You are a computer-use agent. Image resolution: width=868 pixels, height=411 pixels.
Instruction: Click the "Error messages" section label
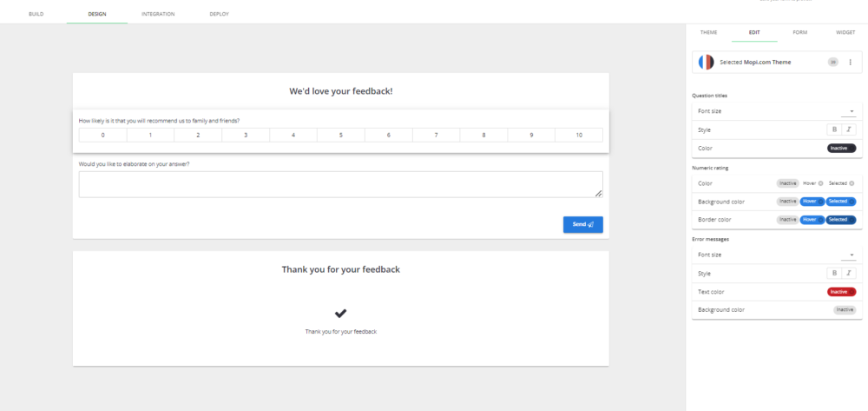tap(710, 239)
